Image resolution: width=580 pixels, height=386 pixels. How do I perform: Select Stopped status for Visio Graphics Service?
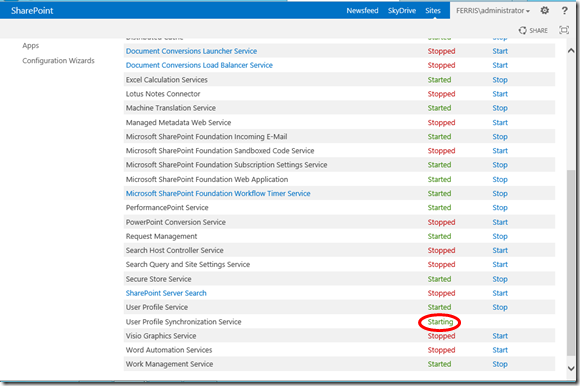[x=441, y=336]
